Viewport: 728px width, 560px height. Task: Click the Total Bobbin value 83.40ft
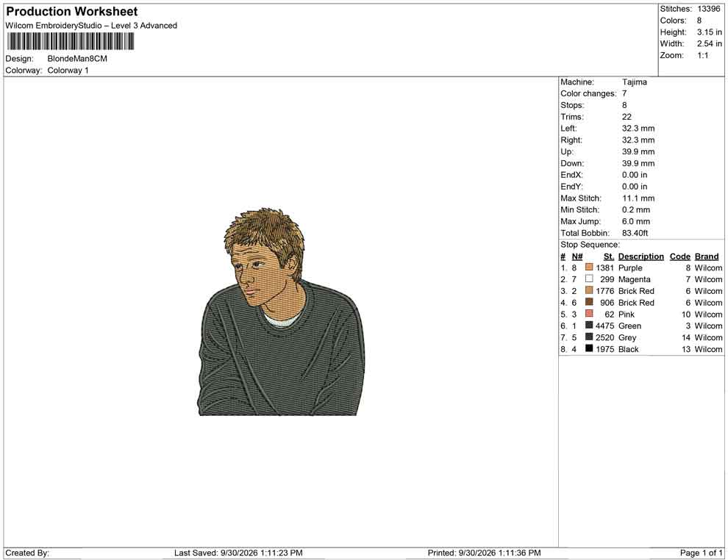click(635, 233)
